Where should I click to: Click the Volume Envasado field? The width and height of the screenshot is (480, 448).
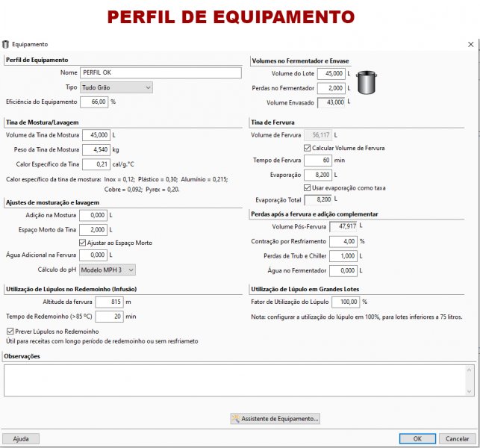331,102
